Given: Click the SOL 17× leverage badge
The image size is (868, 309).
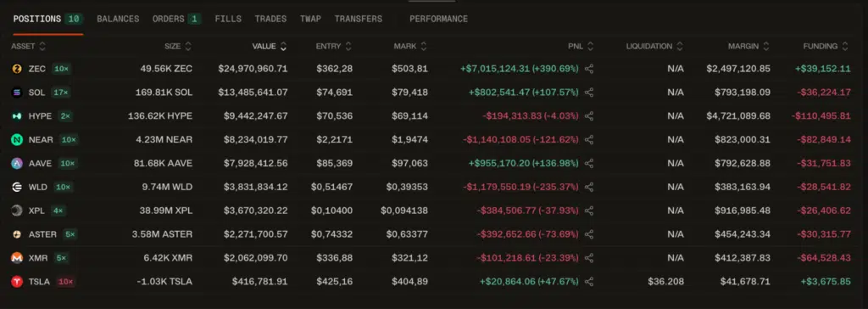Looking at the screenshot, I should coord(60,93).
